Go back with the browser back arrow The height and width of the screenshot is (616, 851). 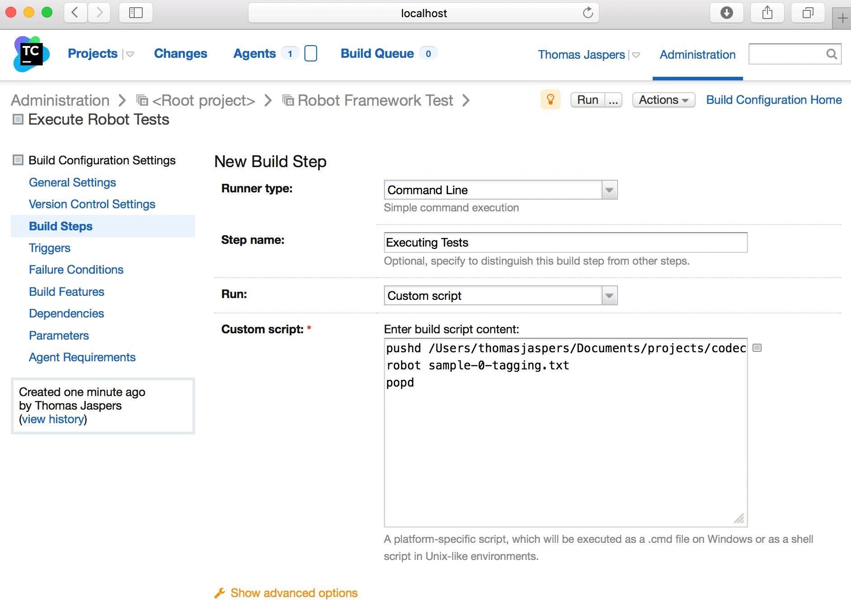pyautogui.click(x=75, y=13)
